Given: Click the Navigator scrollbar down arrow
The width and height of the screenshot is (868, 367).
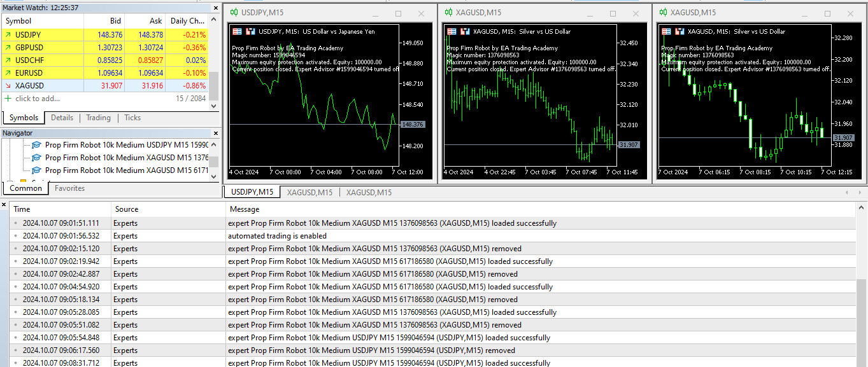Looking at the screenshot, I should pos(214,176).
